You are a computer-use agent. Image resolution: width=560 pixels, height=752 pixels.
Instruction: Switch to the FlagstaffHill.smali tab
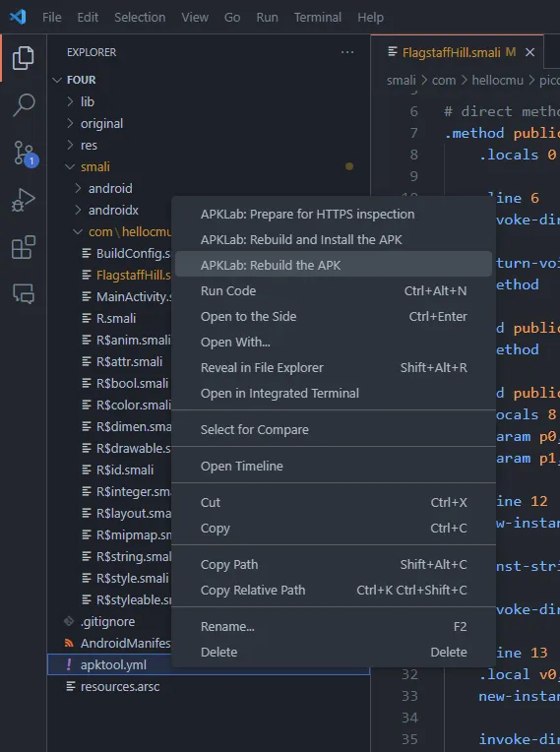458,52
